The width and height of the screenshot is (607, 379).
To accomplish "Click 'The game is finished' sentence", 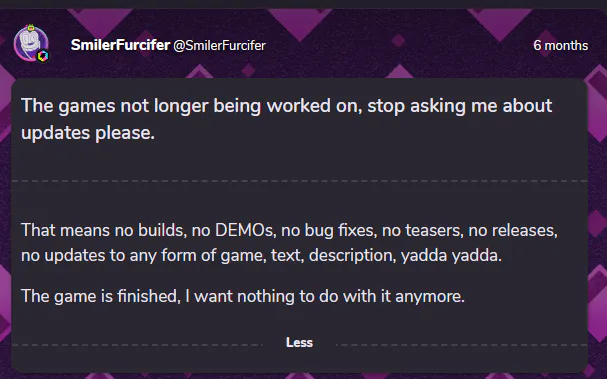I will point(243,297).
